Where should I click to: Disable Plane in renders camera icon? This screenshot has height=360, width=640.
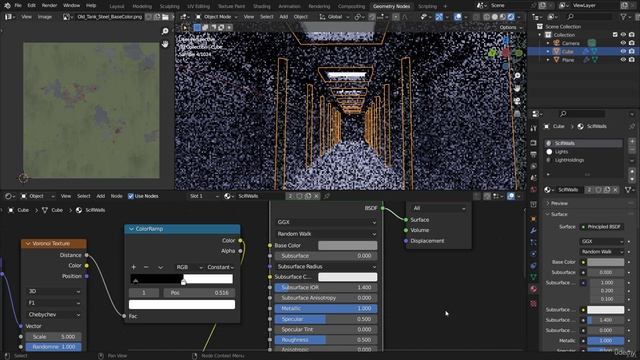pyautogui.click(x=631, y=60)
